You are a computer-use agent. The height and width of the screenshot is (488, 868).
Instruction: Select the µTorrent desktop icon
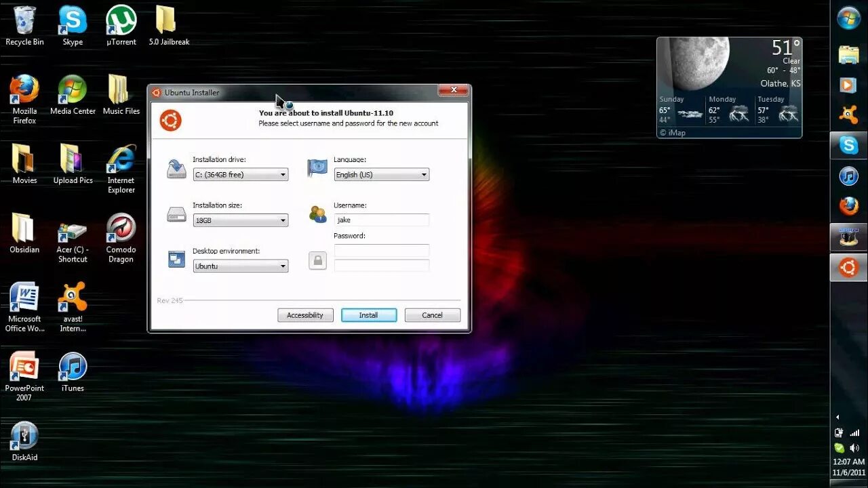point(121,26)
